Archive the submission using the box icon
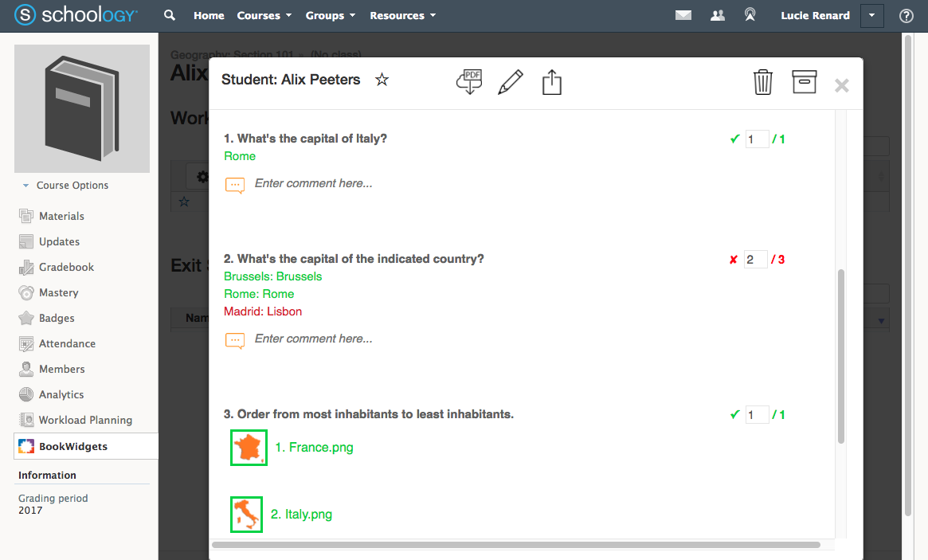This screenshot has height=560, width=928. tap(804, 81)
